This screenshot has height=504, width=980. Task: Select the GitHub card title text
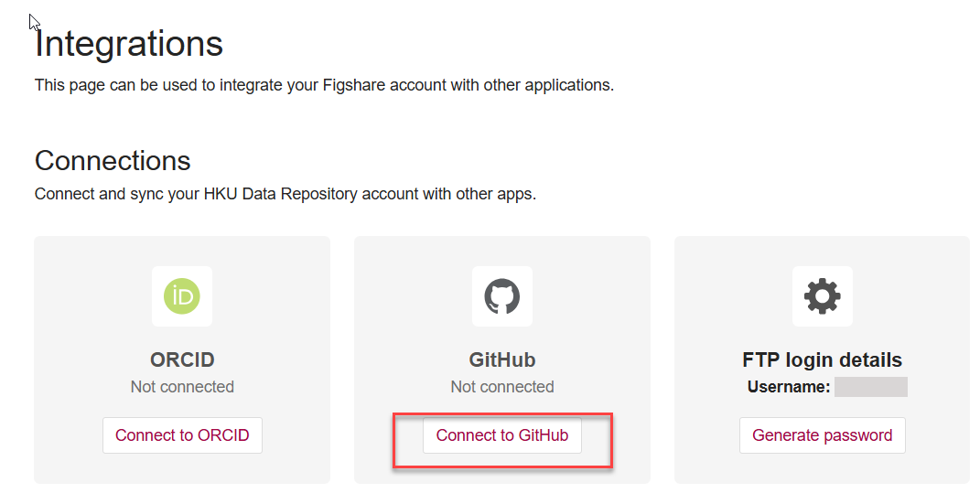[x=501, y=359]
